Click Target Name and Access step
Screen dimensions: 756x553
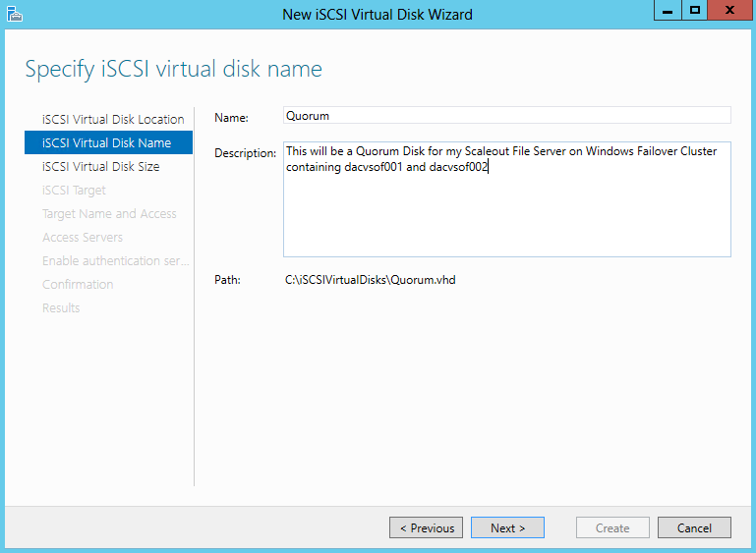click(108, 214)
